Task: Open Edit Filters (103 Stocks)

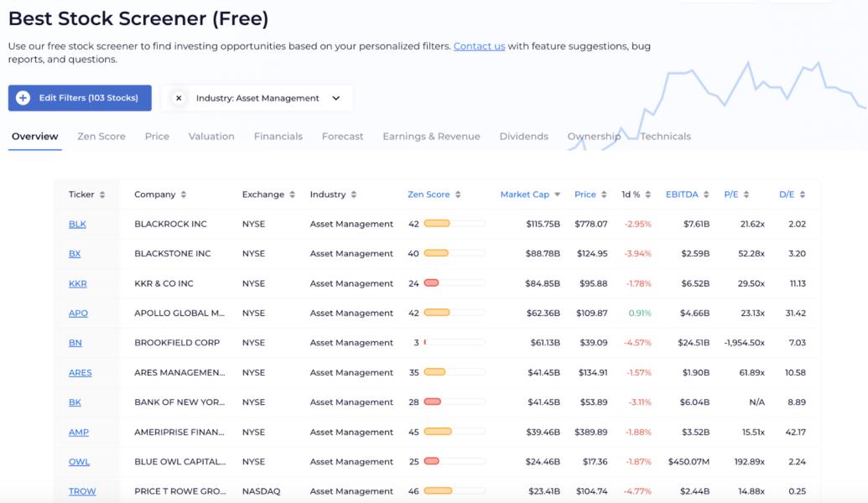Action: click(x=80, y=98)
